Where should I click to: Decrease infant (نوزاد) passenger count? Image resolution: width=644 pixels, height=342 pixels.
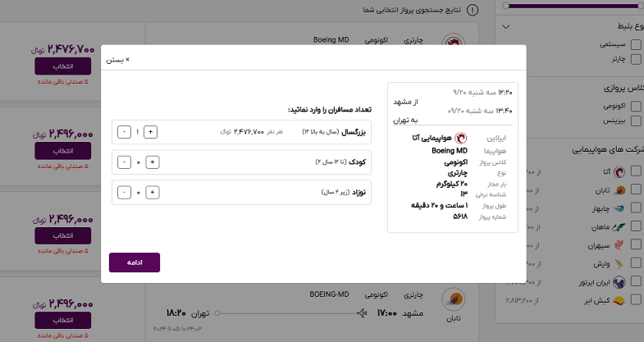(x=124, y=192)
